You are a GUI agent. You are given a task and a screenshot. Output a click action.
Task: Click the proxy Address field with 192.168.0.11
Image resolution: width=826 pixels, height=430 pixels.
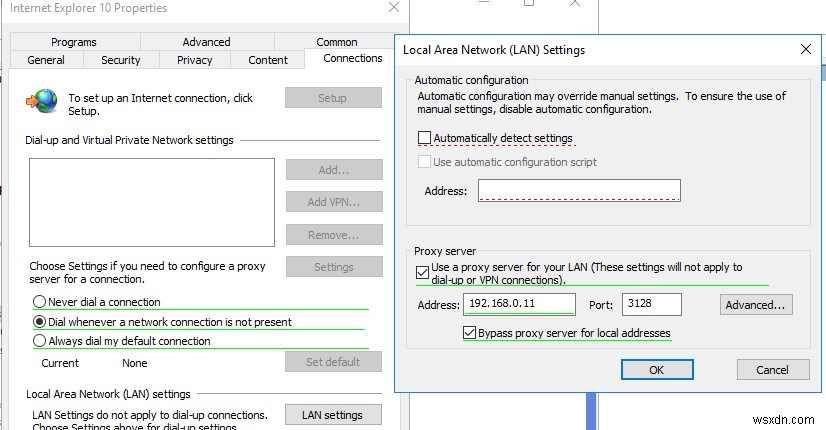519,304
